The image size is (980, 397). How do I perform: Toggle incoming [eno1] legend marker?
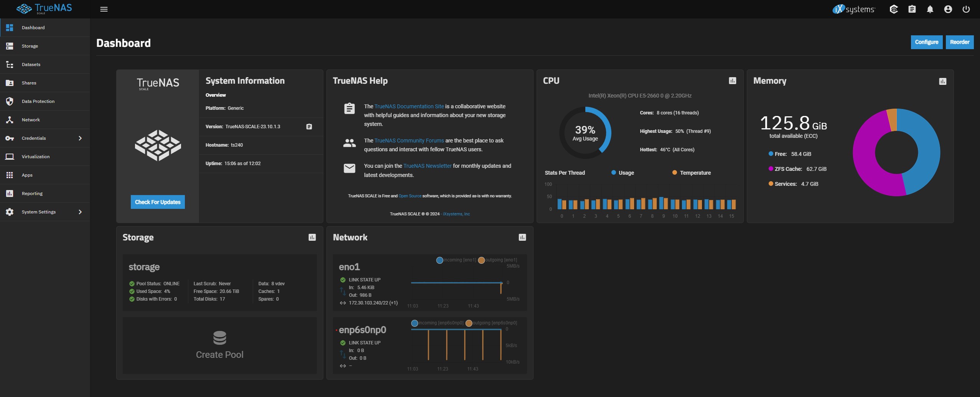tap(440, 260)
